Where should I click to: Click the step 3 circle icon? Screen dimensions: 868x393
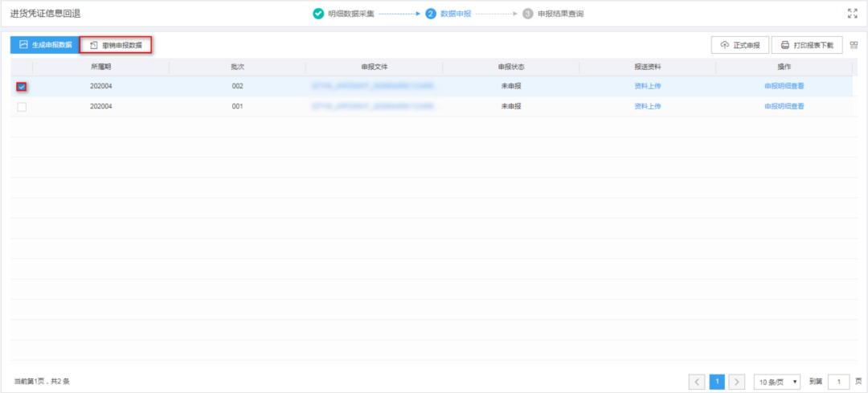click(527, 14)
